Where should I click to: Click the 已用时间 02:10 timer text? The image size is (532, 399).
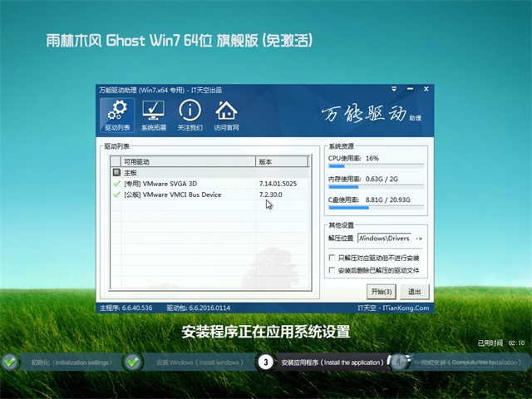[501, 343]
